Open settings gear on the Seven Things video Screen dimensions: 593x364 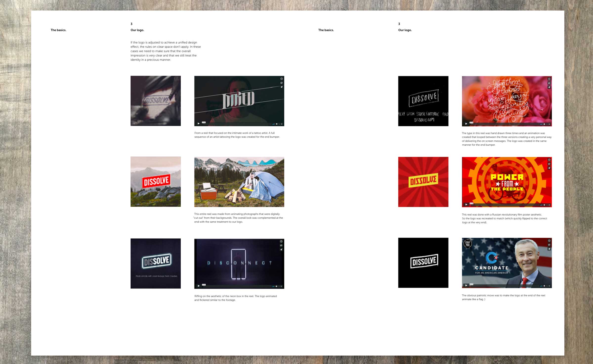point(544,124)
